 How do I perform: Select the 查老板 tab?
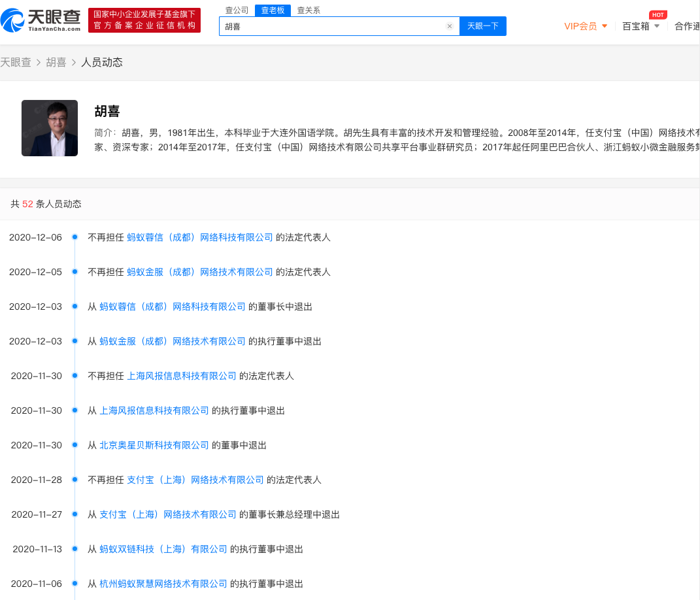pyautogui.click(x=273, y=10)
